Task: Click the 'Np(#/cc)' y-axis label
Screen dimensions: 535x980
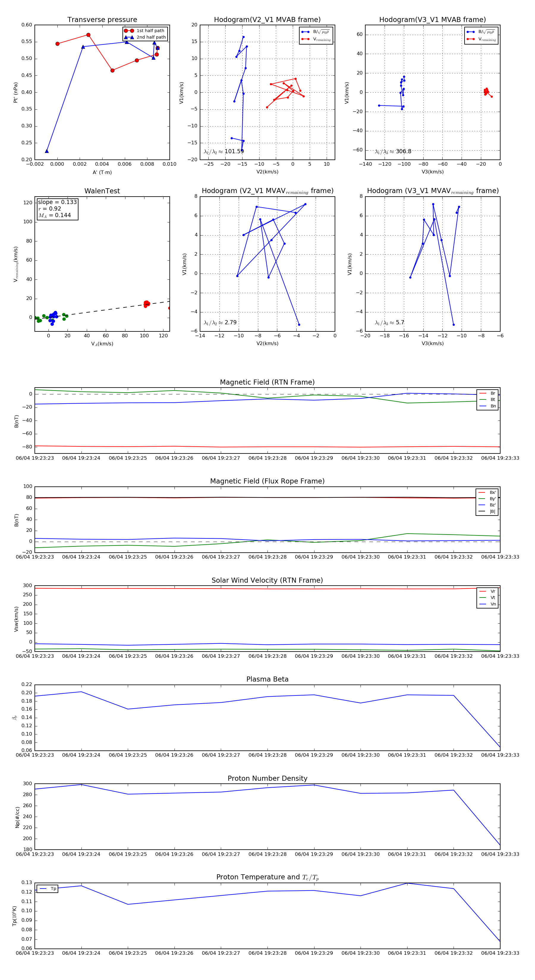Action: (17, 817)
